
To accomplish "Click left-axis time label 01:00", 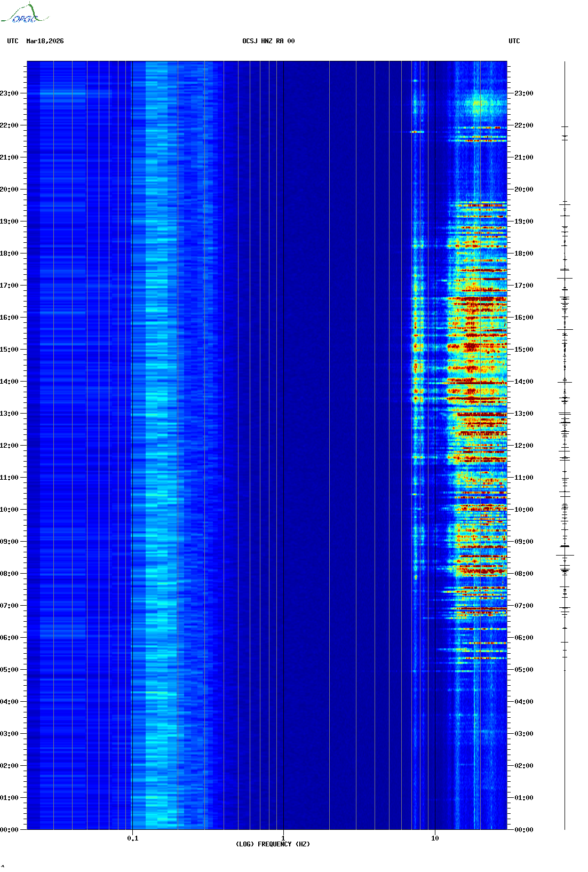I will click(9, 798).
